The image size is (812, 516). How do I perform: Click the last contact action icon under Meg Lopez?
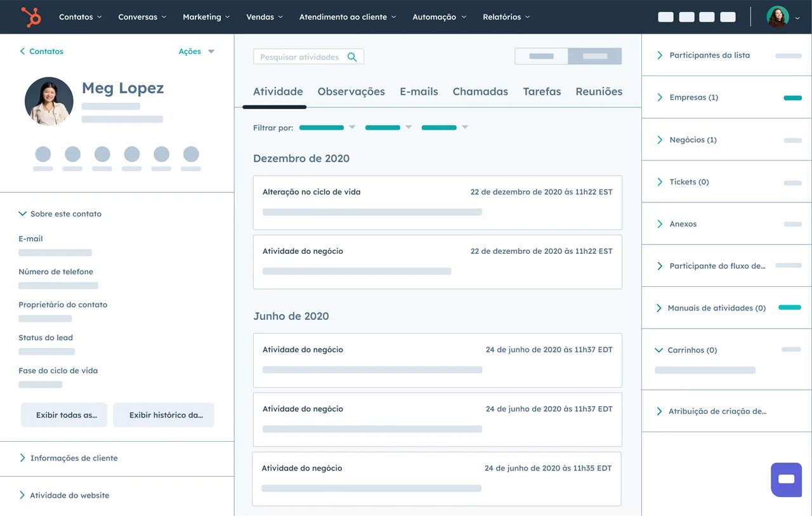click(191, 154)
